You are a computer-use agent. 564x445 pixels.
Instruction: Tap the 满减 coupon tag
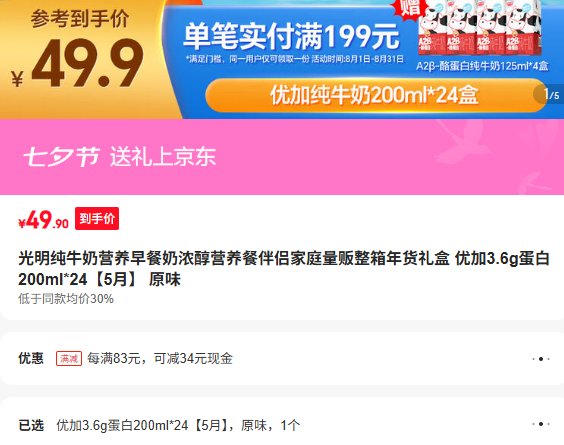click(x=69, y=359)
